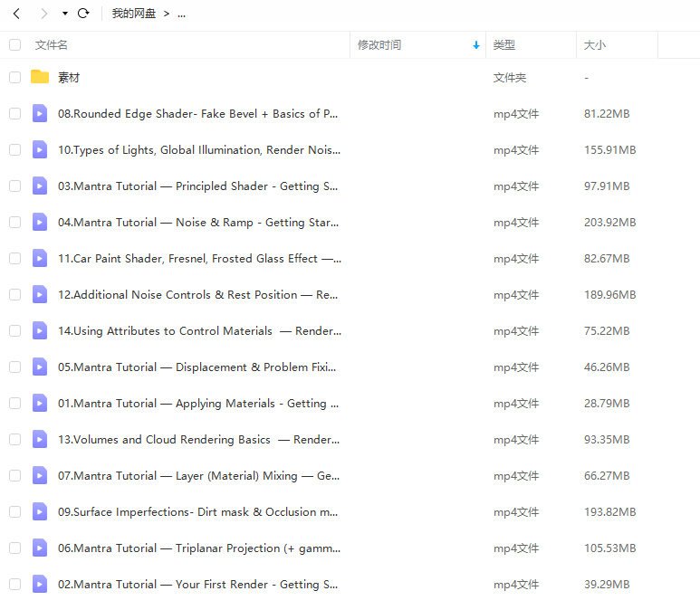Click video icon for 10.Types of Lights
The image size is (700, 610).
tap(40, 149)
